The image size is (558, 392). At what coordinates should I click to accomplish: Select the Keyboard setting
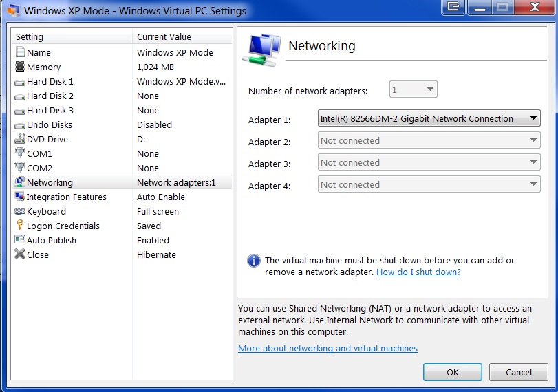click(x=122, y=212)
